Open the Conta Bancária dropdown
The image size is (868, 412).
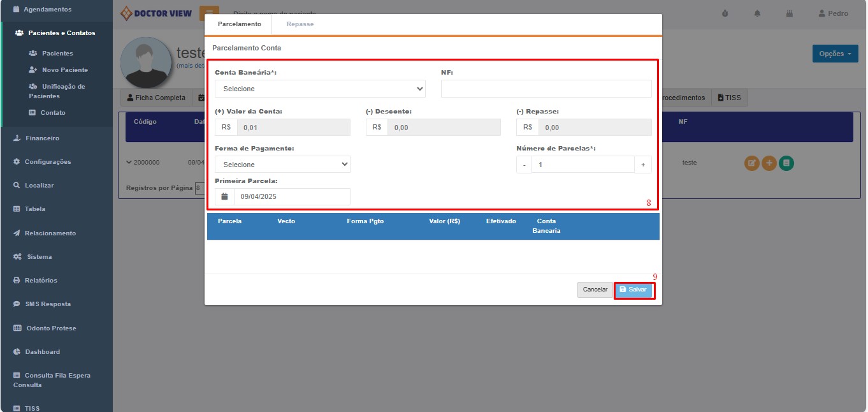[320, 89]
